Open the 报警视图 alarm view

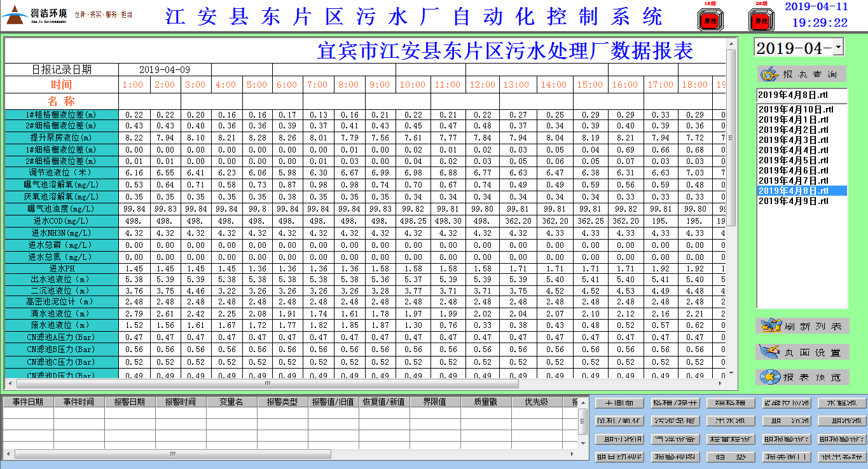675,457
